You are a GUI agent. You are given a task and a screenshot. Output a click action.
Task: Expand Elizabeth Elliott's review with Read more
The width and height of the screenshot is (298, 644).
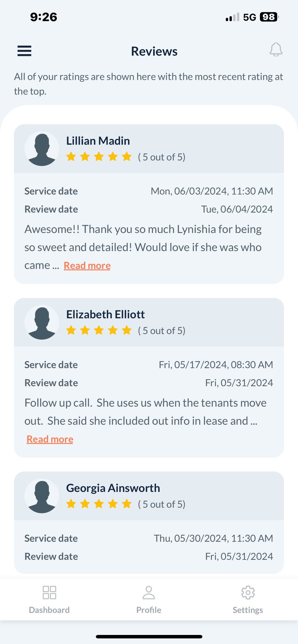50,439
